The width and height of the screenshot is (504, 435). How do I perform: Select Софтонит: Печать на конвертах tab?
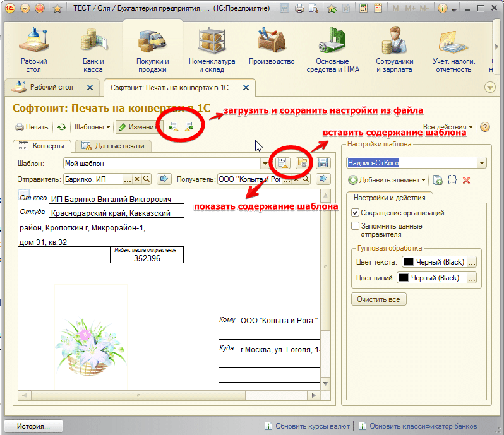point(169,88)
